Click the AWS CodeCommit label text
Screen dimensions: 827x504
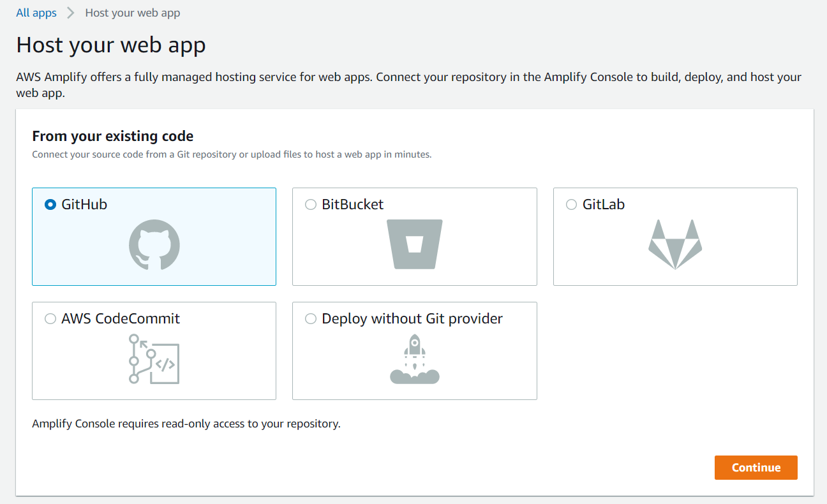(121, 319)
